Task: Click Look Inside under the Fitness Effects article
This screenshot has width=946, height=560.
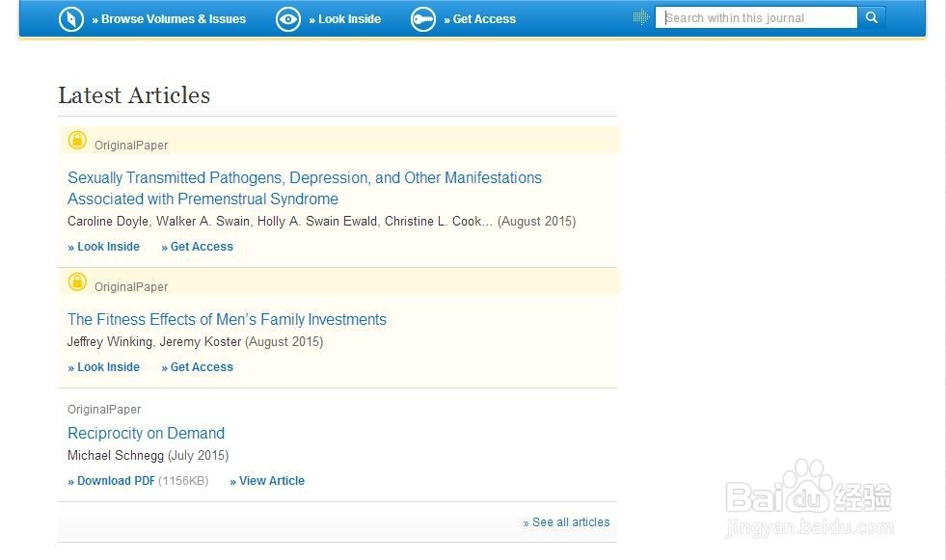Action: [104, 367]
